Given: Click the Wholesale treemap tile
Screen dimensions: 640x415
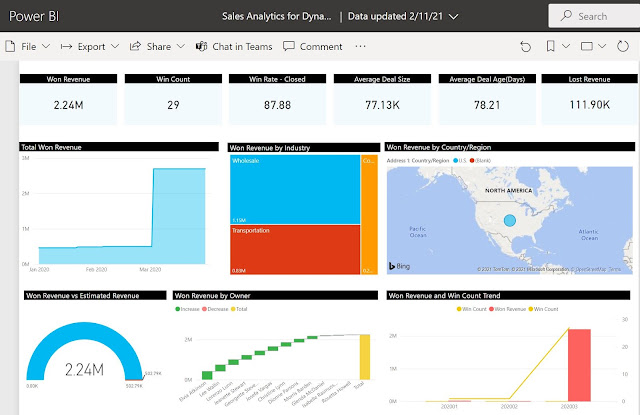Looking at the screenshot, I should (x=295, y=189).
